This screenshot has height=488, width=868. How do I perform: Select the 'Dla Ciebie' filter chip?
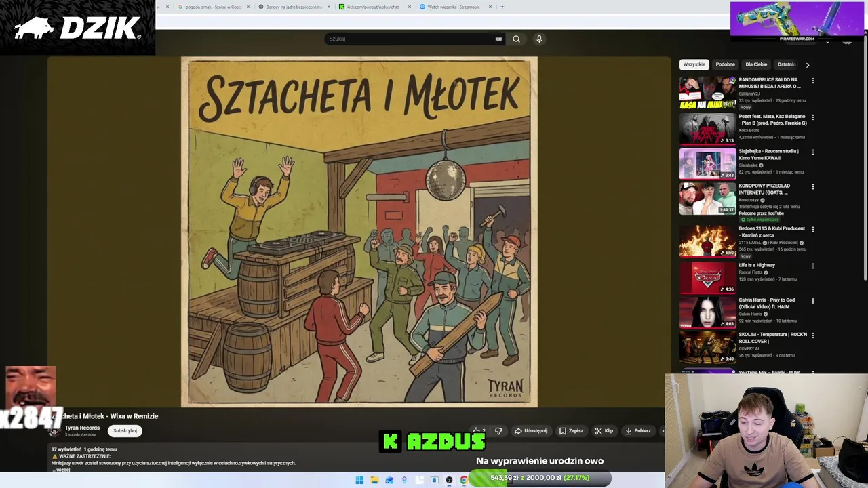point(756,64)
